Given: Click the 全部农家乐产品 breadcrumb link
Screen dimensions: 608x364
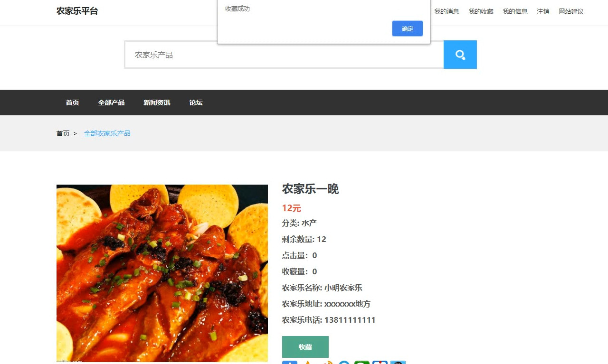Looking at the screenshot, I should point(107,133).
